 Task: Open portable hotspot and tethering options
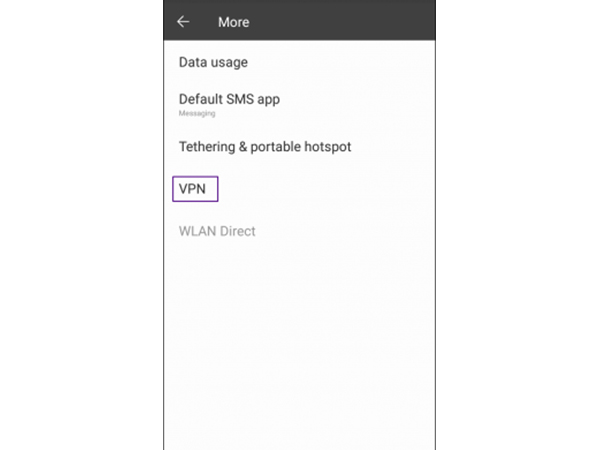tap(299, 147)
